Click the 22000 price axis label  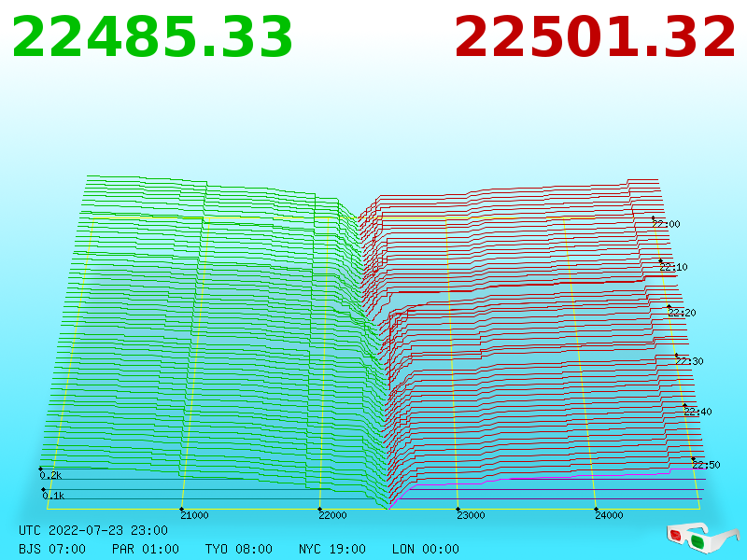[x=332, y=515]
